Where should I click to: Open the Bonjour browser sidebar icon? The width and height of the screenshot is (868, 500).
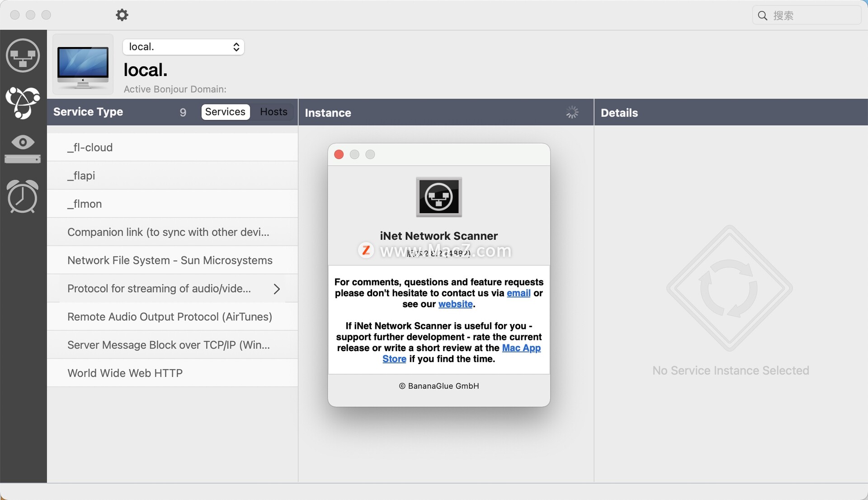(23, 103)
